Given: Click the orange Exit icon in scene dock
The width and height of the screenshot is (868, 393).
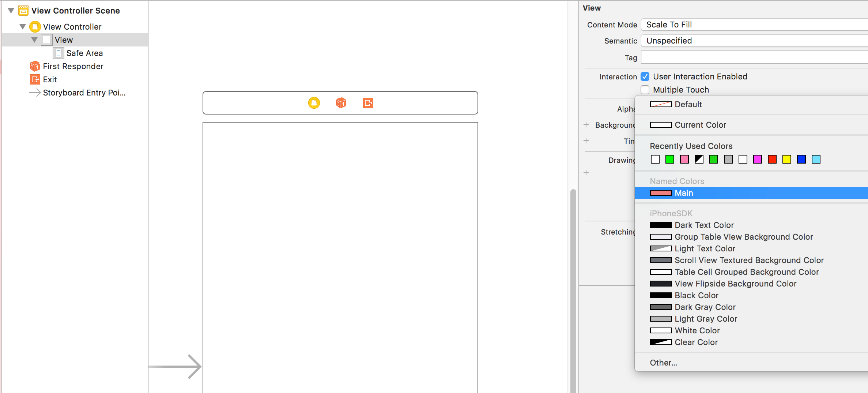Looking at the screenshot, I should tap(368, 103).
